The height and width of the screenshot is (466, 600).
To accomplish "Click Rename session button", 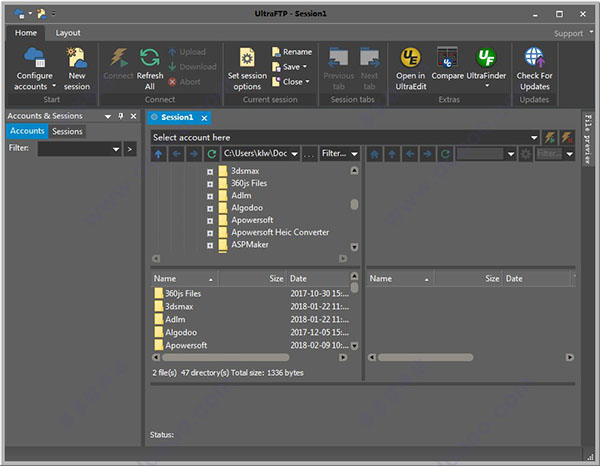I will click(x=292, y=52).
